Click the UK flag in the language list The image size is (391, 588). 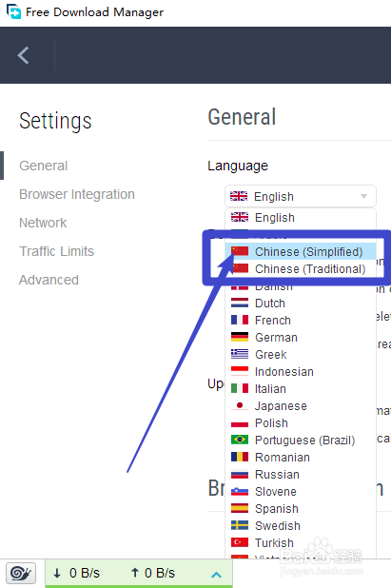[240, 217]
